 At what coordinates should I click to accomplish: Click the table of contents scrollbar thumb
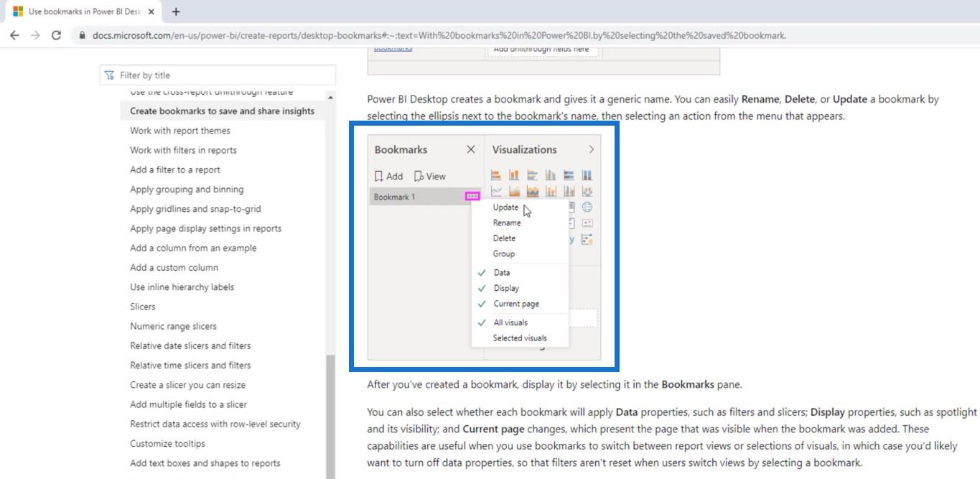coord(330,417)
